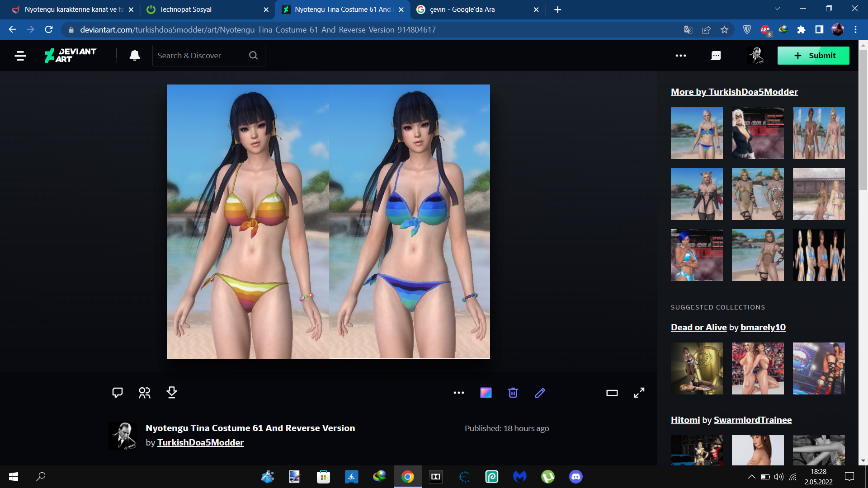
Task: Open Windows taskbar search
Action: [x=41, y=477]
